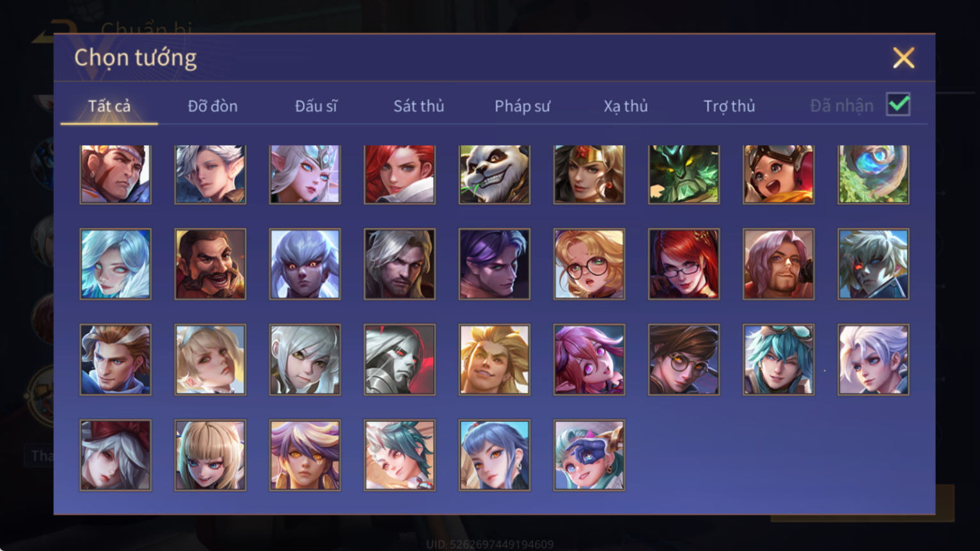
Task: Pick the pink-haired girl hero portrait
Action: point(589,359)
